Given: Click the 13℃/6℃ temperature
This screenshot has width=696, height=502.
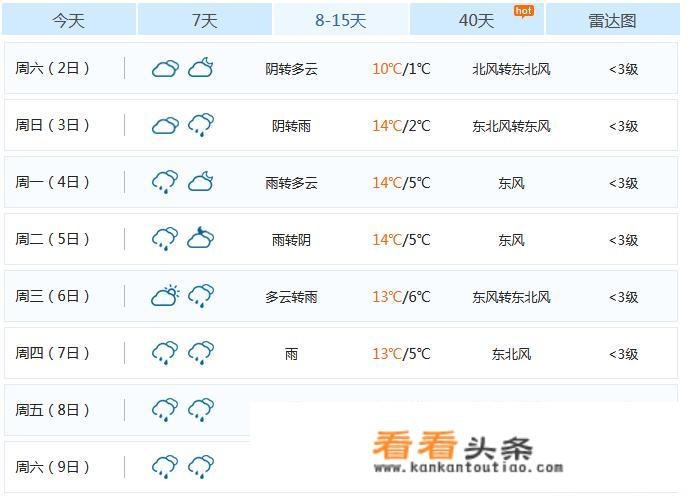Looking at the screenshot, I should coord(401,296).
